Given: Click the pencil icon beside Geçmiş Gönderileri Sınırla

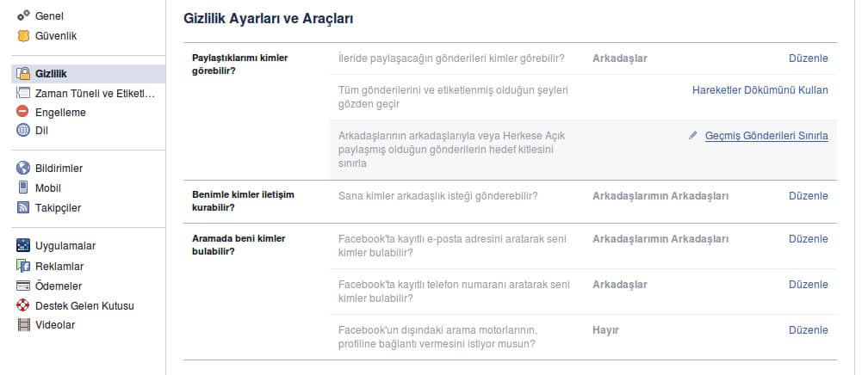Looking at the screenshot, I should pos(693,136).
